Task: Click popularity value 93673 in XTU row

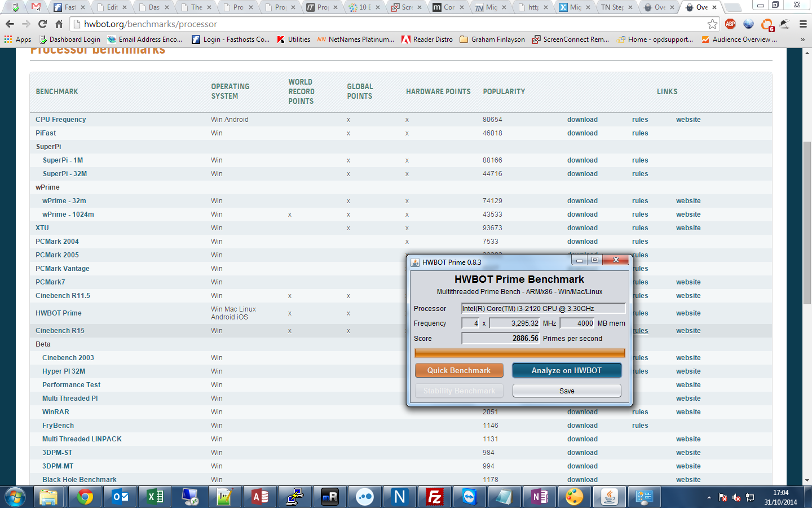Action: click(x=492, y=228)
